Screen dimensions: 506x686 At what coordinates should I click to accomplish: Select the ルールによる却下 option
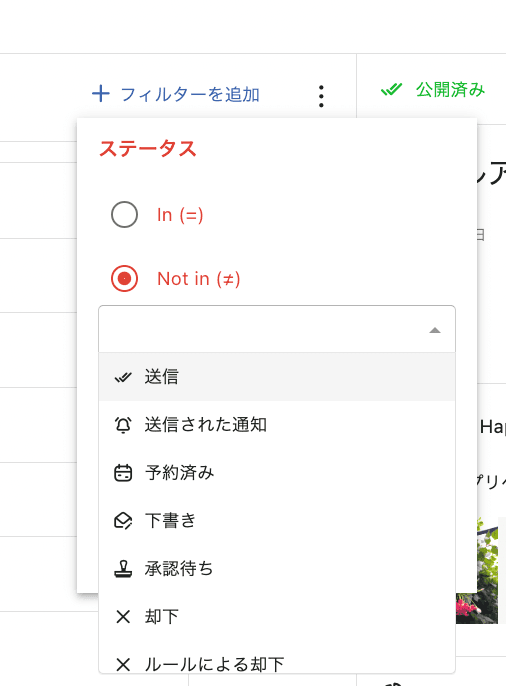coord(277,664)
